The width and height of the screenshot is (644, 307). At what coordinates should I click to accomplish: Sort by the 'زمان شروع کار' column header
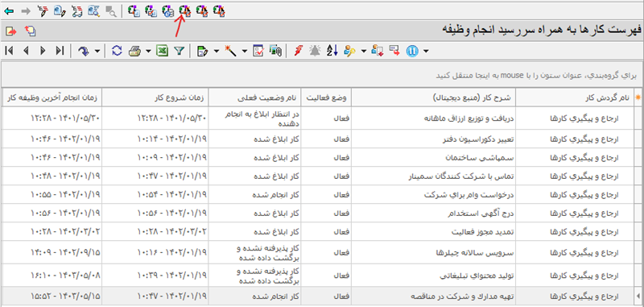(155, 98)
